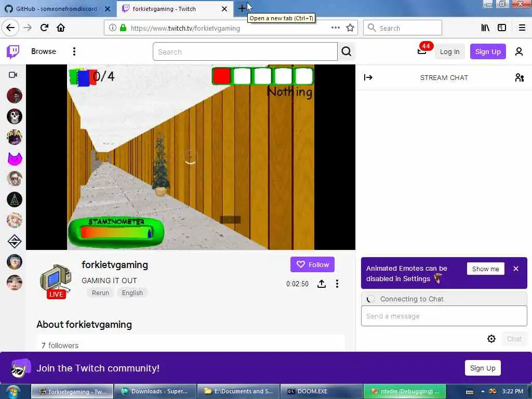The image size is (532, 399).
Task: Open the stream options vertical dots
Action: 337,284
